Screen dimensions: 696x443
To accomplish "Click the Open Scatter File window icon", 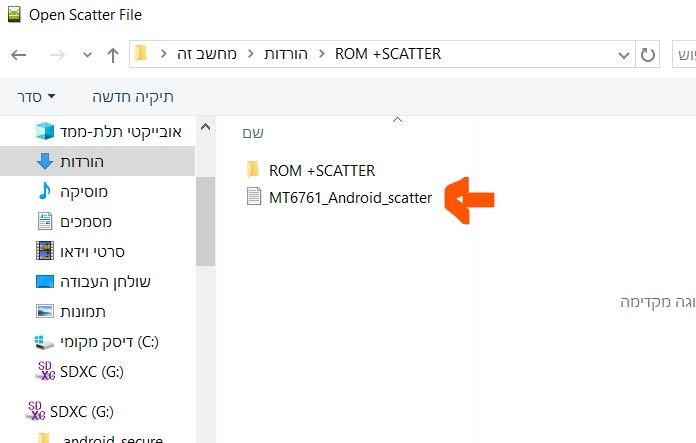I will (x=14, y=14).
